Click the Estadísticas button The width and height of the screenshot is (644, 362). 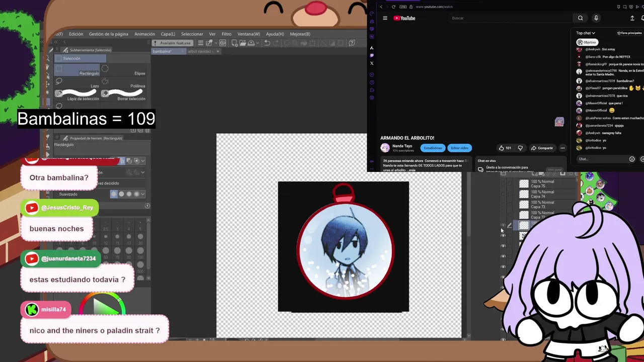(x=433, y=148)
